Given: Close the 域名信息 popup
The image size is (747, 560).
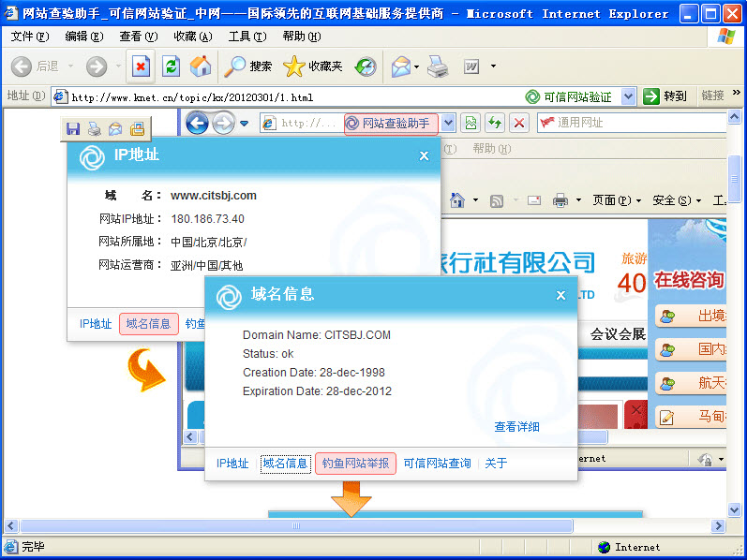Looking at the screenshot, I should coord(560,295).
